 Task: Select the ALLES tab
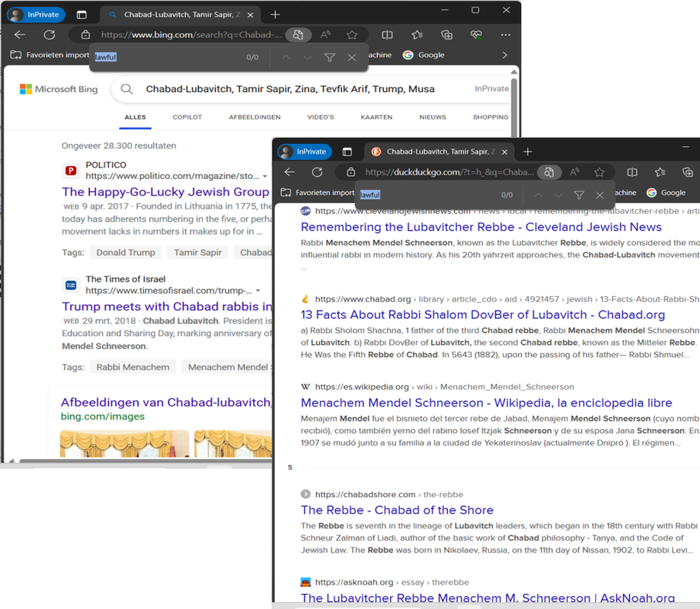click(x=136, y=117)
